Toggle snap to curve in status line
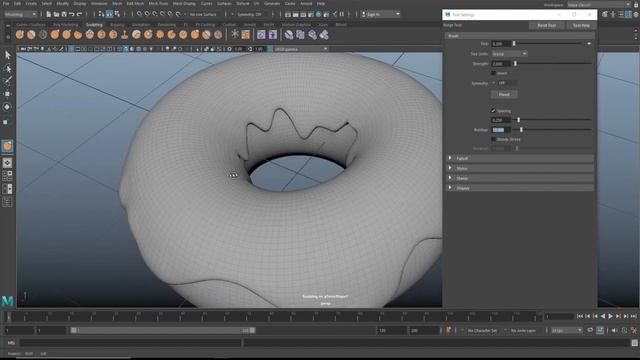The image size is (640, 360). [x=147, y=14]
